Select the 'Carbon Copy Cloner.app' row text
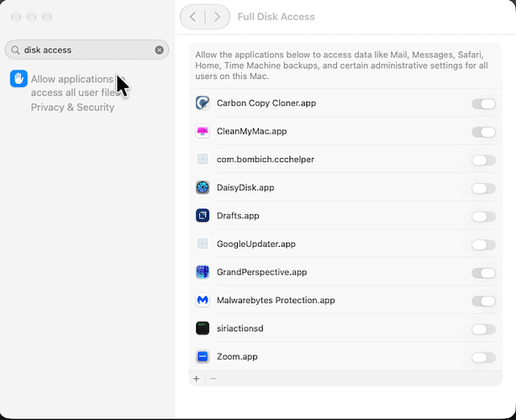The width and height of the screenshot is (516, 420). (x=266, y=103)
